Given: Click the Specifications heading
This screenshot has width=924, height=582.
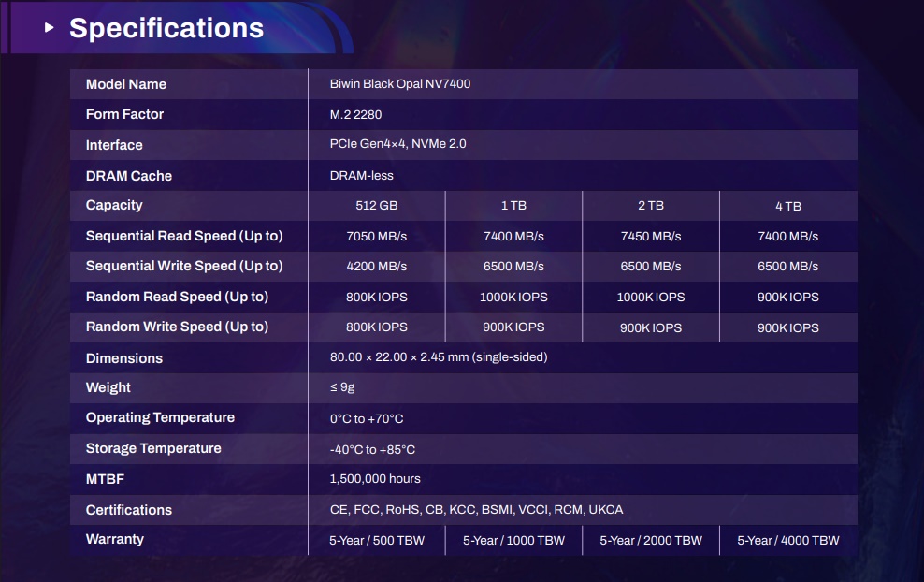Looking at the screenshot, I should [x=166, y=28].
